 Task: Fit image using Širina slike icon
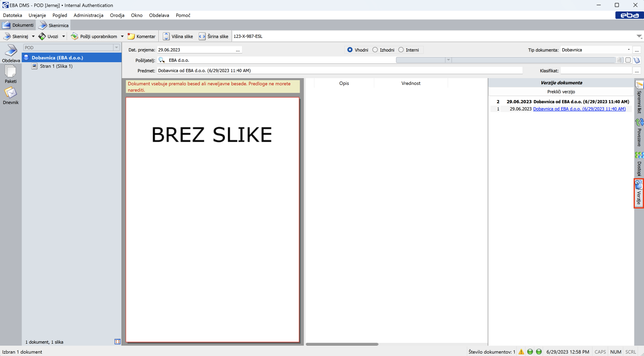click(x=202, y=36)
